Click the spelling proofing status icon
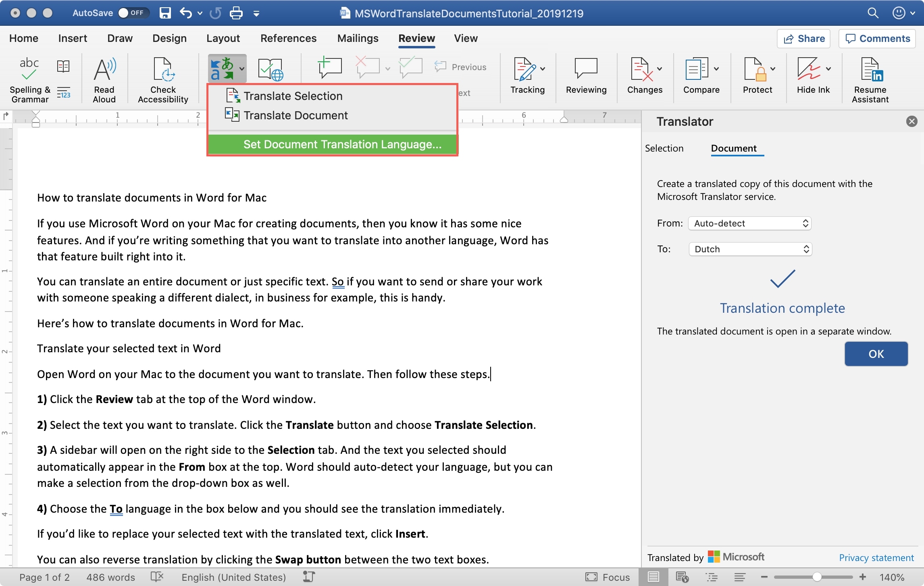Image resolution: width=924 pixels, height=586 pixels. coord(157,577)
